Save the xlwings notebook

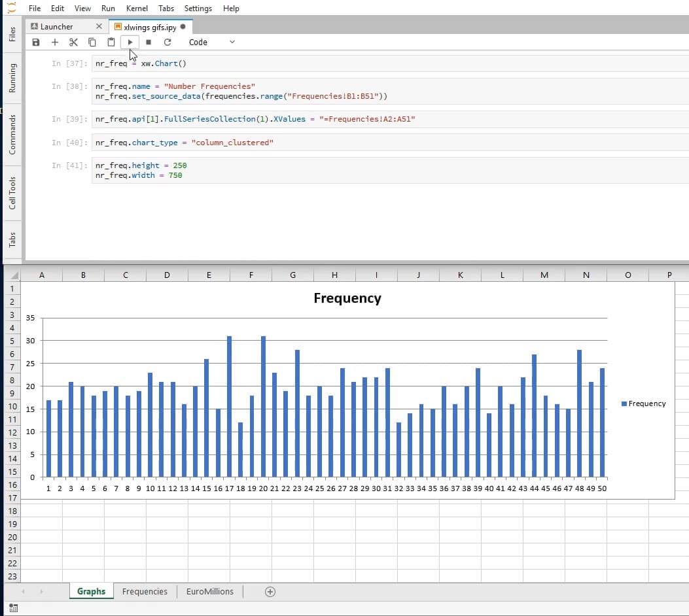point(36,42)
